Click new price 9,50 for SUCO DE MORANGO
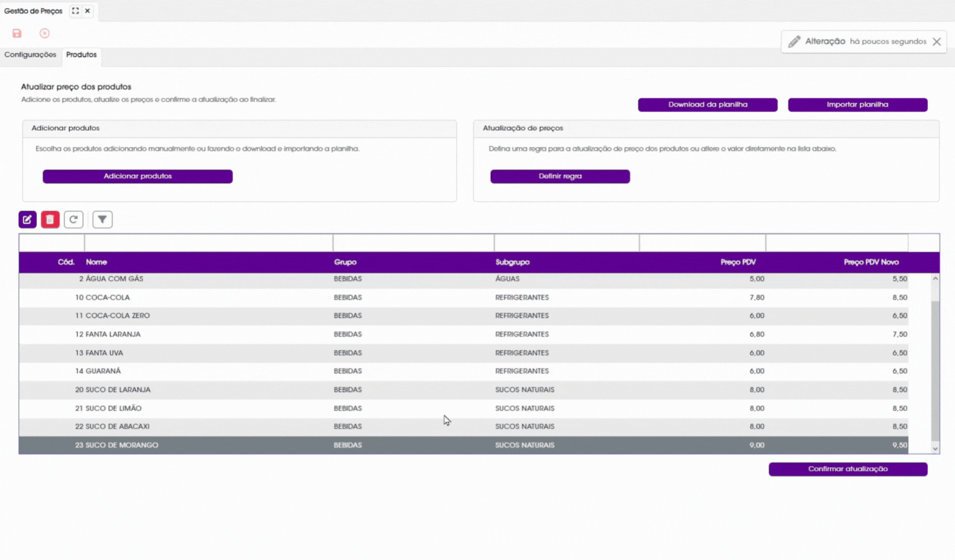The width and height of the screenshot is (955, 560). (900, 446)
